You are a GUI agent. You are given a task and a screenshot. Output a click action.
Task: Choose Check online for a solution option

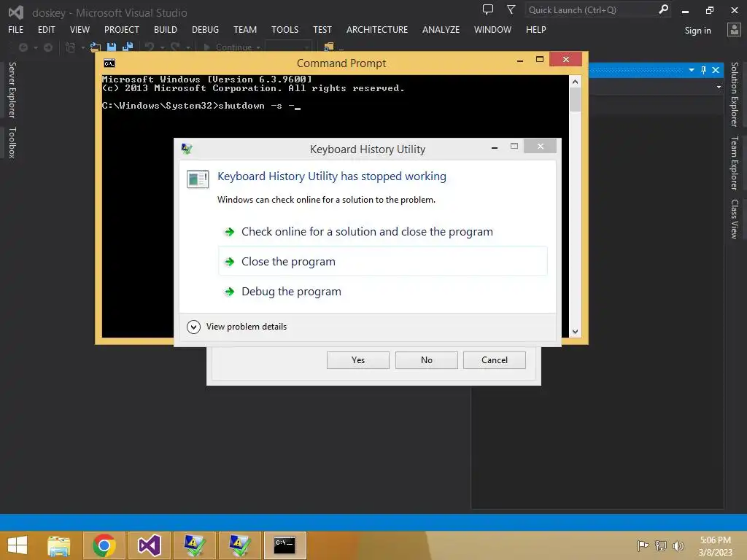tap(382, 231)
